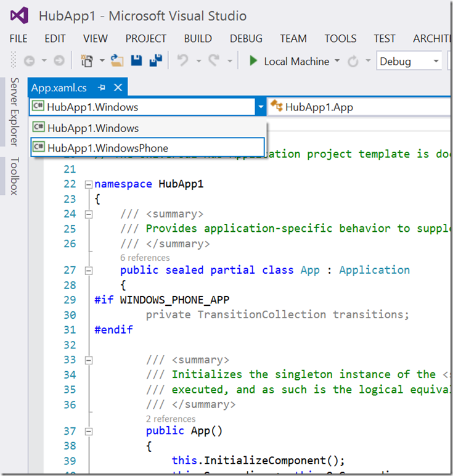Open the FILE menu
Image resolution: width=453 pixels, height=476 pixels.
(18, 39)
